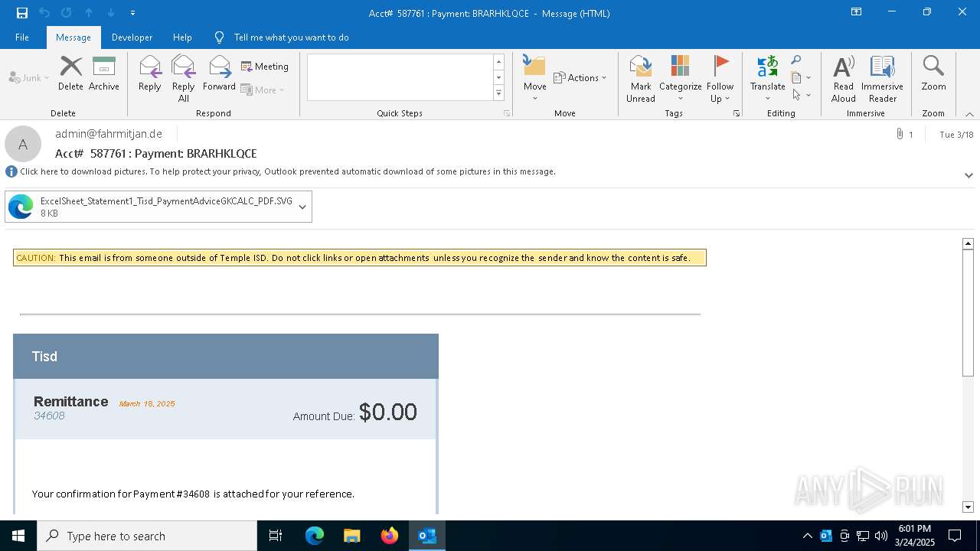Open the Quick Steps dialog launcher
The height and width of the screenshot is (551, 980).
(x=506, y=113)
